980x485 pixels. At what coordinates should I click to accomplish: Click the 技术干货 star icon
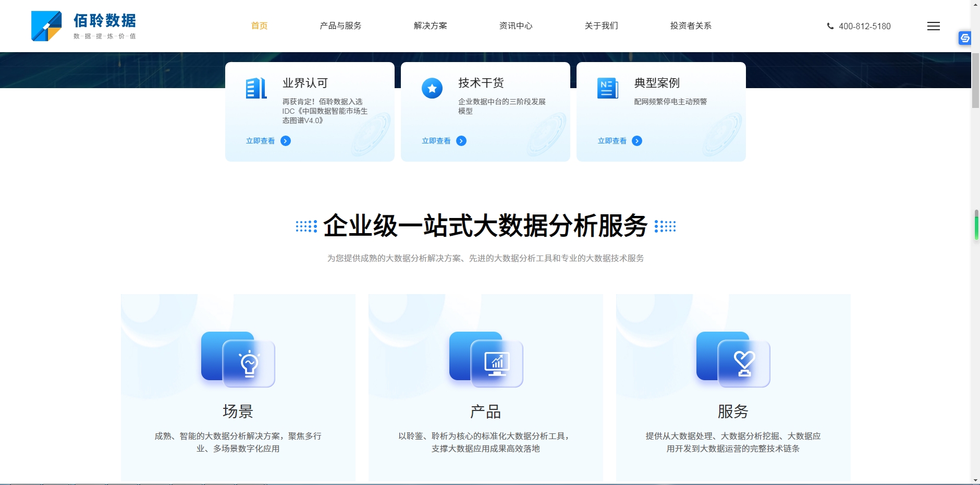(x=432, y=88)
